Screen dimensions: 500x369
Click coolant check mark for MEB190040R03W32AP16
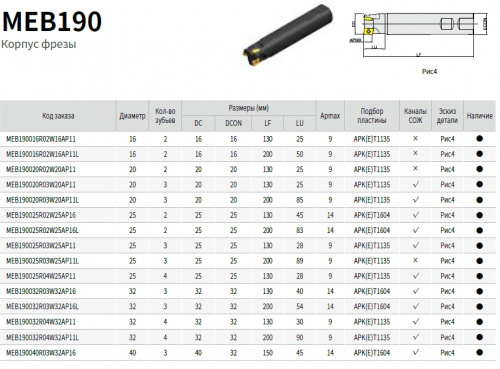[416, 352]
